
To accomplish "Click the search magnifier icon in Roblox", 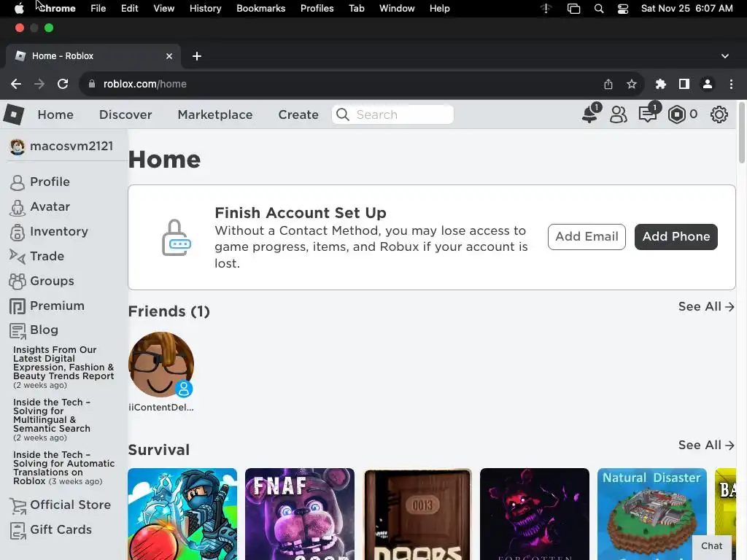I will pos(343,114).
